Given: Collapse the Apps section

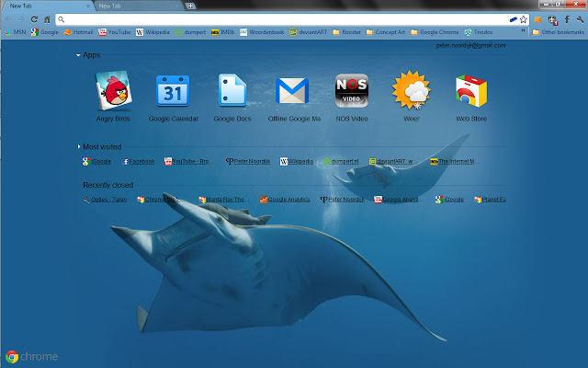Looking at the screenshot, I should (78, 55).
